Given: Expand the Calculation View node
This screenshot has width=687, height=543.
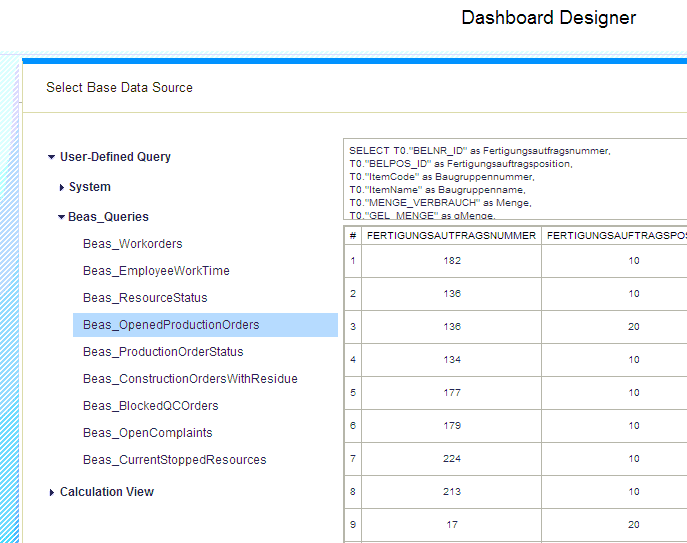Looking at the screenshot, I should pyautogui.click(x=52, y=492).
